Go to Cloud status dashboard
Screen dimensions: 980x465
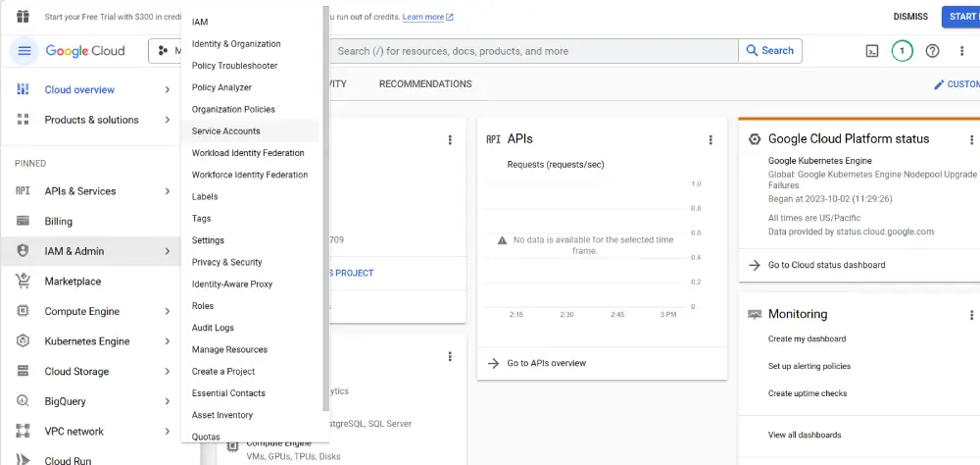[826, 265]
